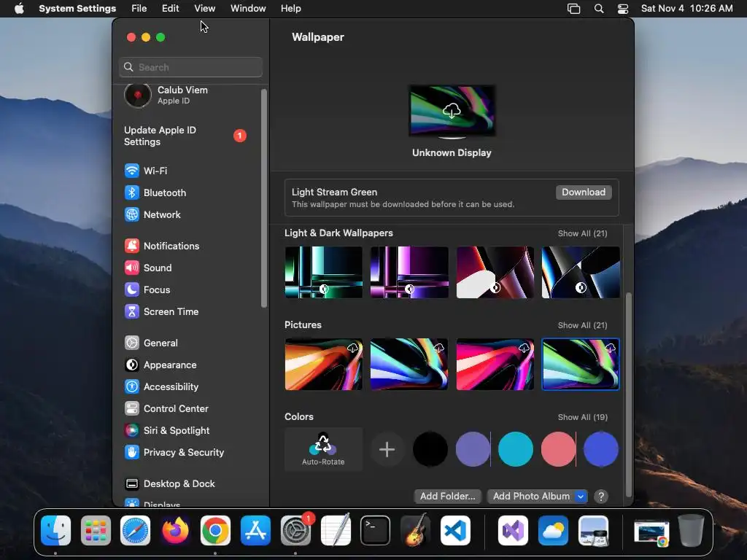This screenshot has width=747, height=560.
Task: Expand the Add Photo Album dropdown arrow
Action: coord(580,496)
